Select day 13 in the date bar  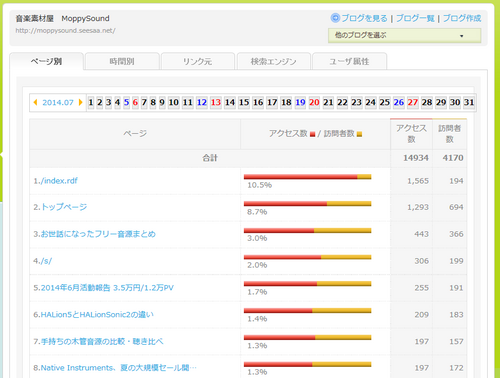point(216,102)
